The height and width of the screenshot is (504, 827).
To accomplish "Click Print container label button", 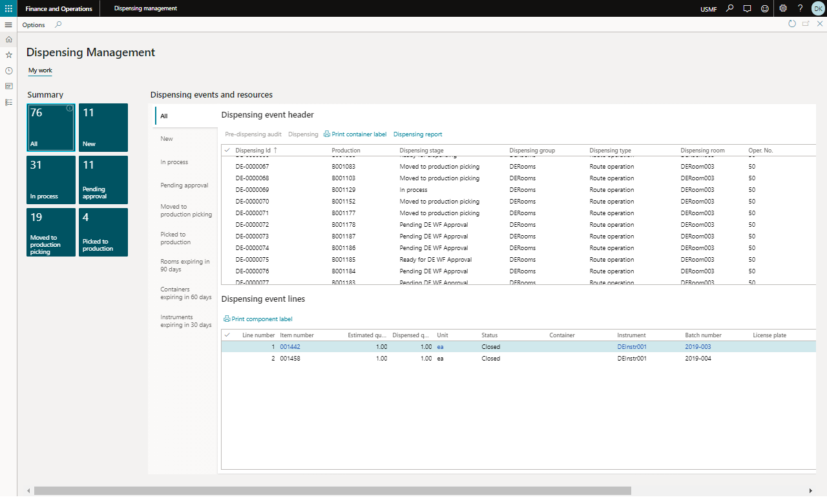I will (355, 134).
